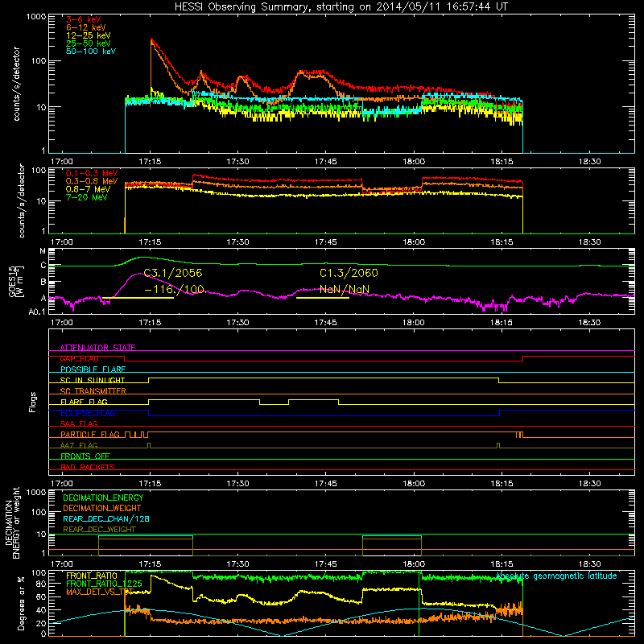The height and width of the screenshot is (644, 644).
Task: Click 17:30 tick below the GOES panel
Action: coord(237,323)
